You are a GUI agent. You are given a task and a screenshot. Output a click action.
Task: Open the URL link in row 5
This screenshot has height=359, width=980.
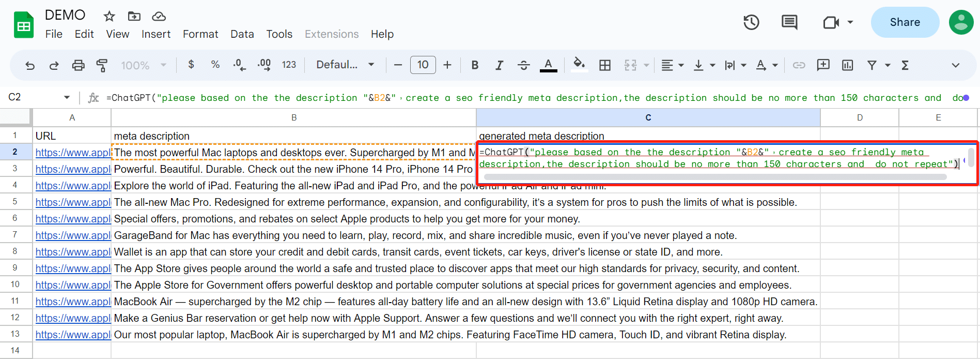72,202
